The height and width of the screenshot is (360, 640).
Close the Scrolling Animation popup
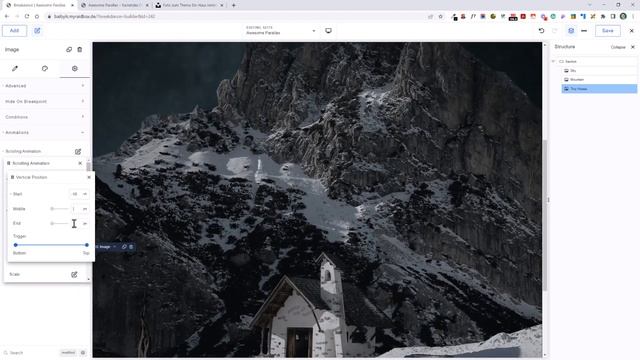coord(80,163)
